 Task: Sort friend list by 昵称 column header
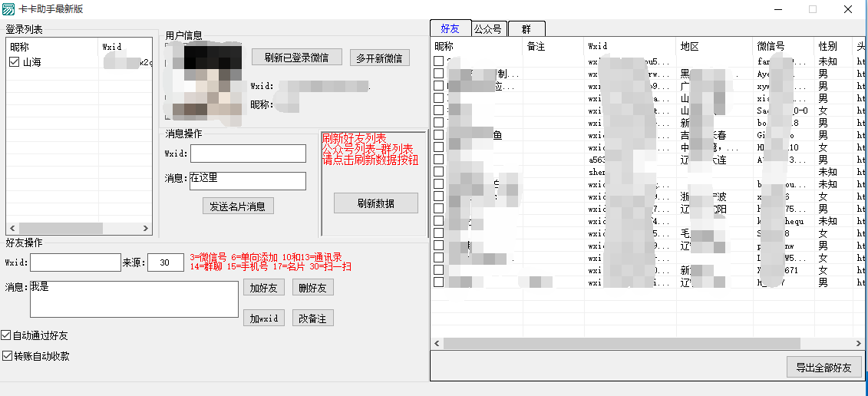tap(477, 47)
